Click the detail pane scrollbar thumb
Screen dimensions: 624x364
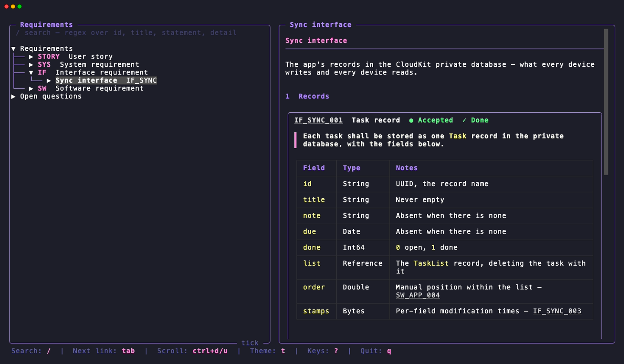pyautogui.click(x=606, y=102)
